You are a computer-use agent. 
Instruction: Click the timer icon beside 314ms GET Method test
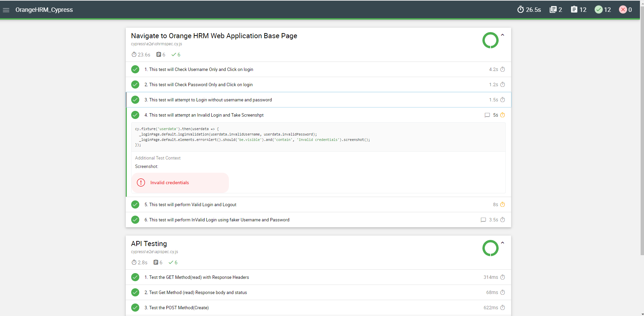pyautogui.click(x=503, y=277)
